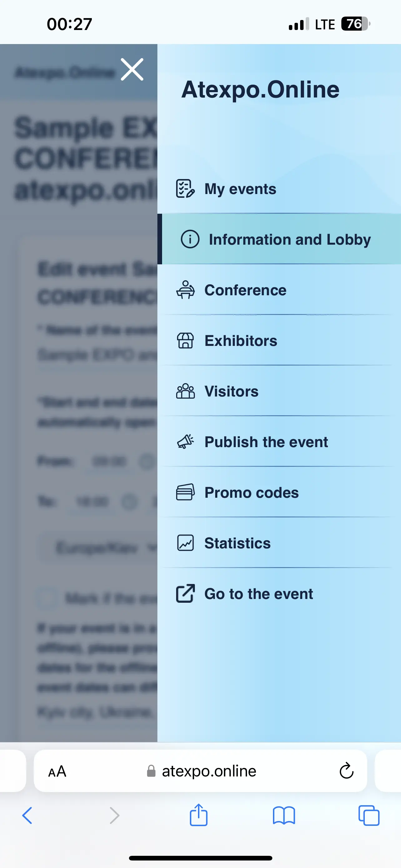Follow the Go to the event link
401x868 pixels.
pyautogui.click(x=279, y=594)
